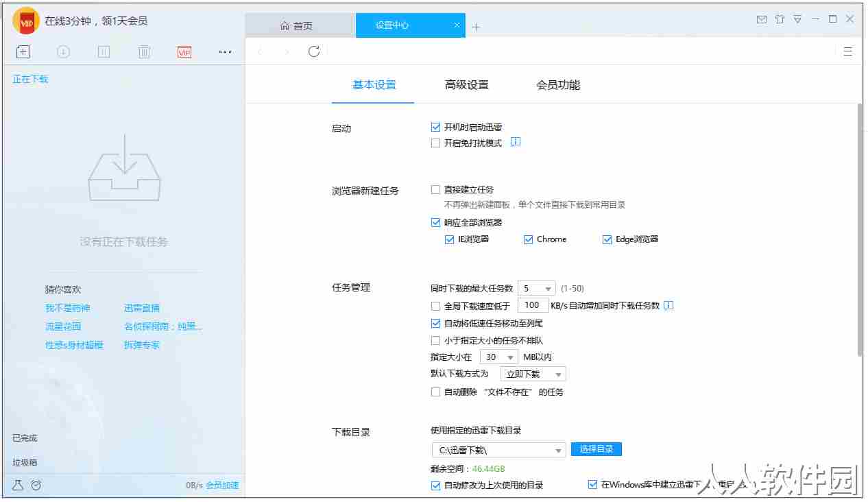Click the refresh page icon
The width and height of the screenshot is (868, 502).
tap(314, 51)
